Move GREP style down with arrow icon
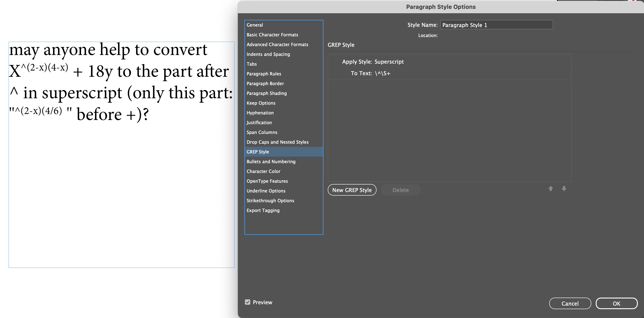Viewport: 644px width, 318px height. click(564, 188)
